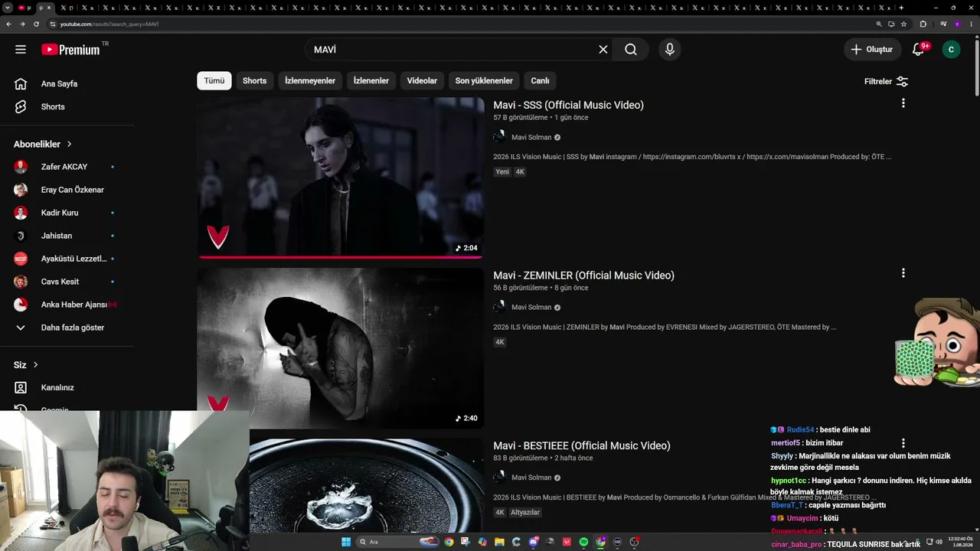Open the notifications bell
The width and height of the screenshot is (980, 551).
[x=919, y=50]
